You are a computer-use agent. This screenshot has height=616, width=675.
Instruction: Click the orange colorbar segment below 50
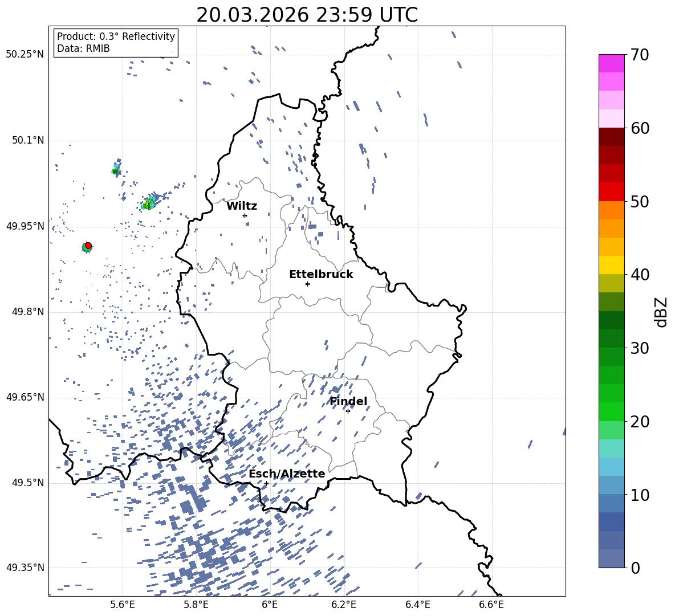pos(611,210)
